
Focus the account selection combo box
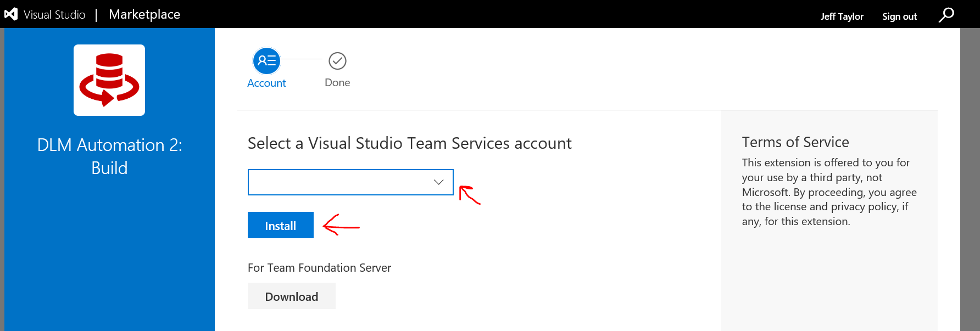pos(350,182)
